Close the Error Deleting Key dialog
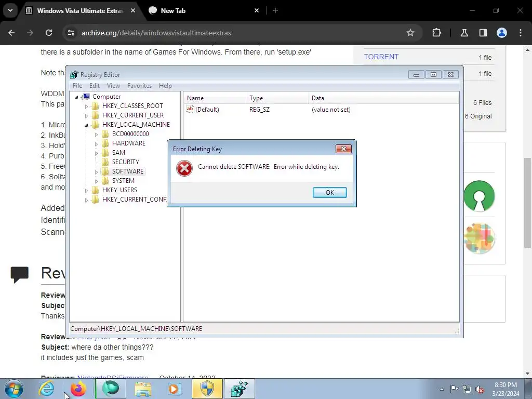532x399 pixels. (343, 149)
